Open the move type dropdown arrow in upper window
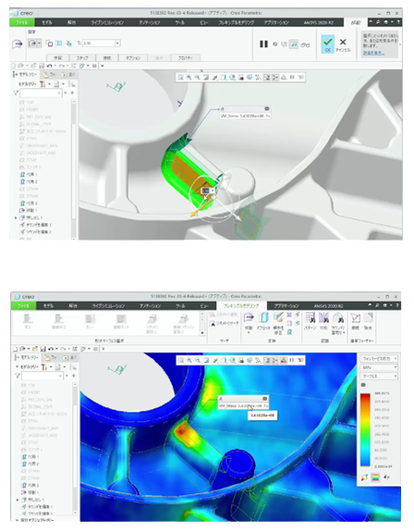 coord(40,43)
